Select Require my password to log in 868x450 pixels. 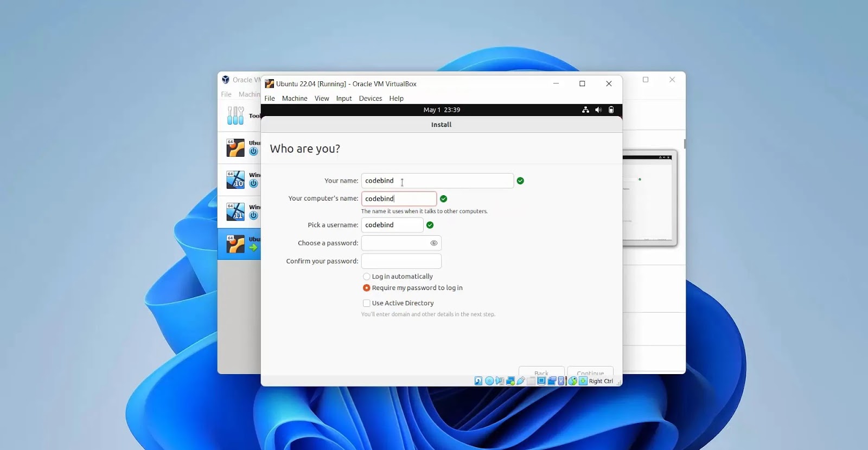367,288
